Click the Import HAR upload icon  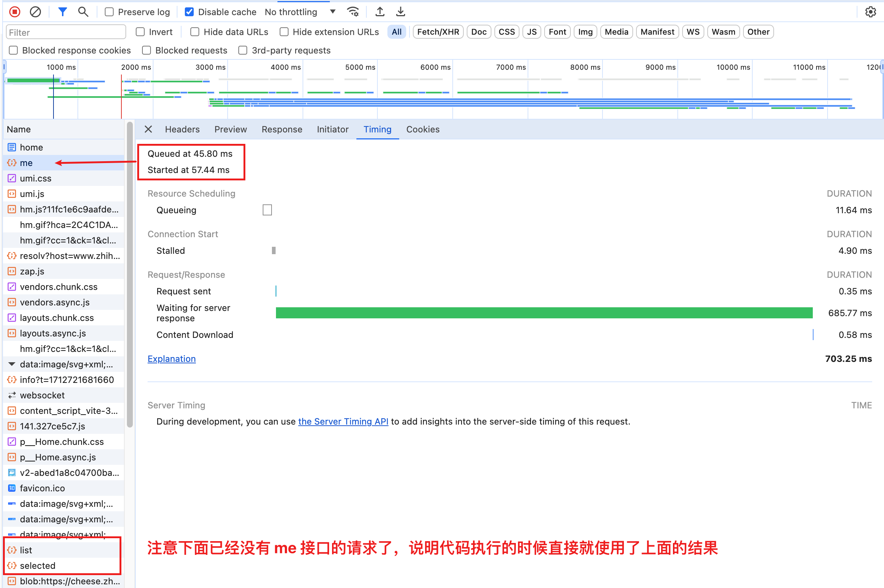click(x=380, y=12)
